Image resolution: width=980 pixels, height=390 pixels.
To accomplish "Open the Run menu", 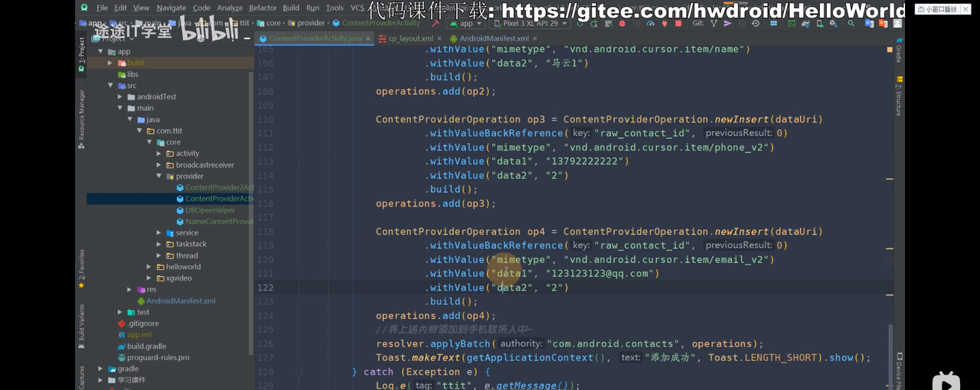I will (312, 8).
